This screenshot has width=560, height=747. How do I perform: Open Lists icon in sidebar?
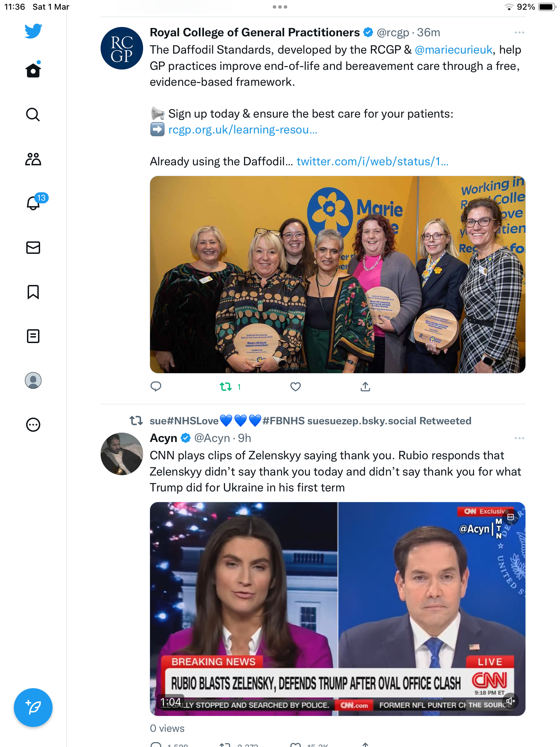[33, 336]
